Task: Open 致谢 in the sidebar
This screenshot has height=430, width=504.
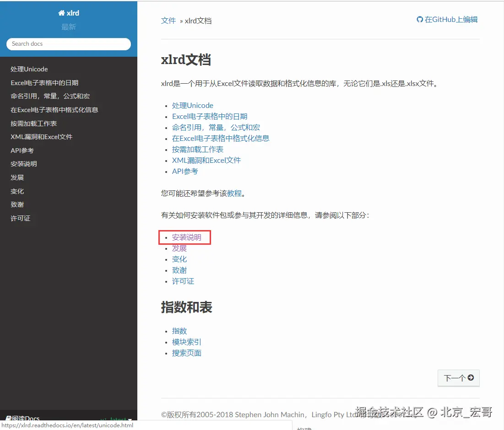Action: [x=17, y=204]
